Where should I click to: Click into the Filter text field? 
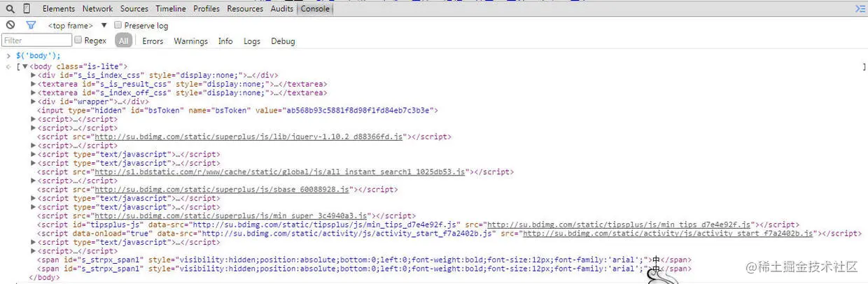36,41
